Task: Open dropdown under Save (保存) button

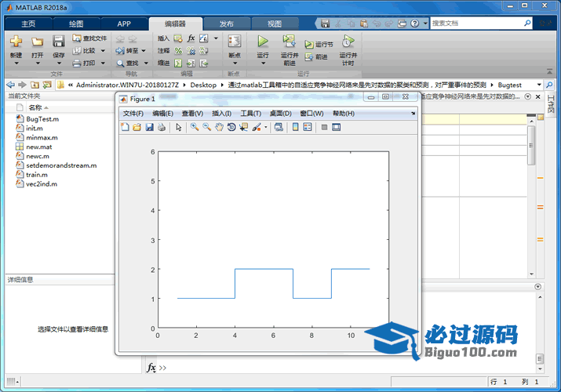Action: coord(59,64)
